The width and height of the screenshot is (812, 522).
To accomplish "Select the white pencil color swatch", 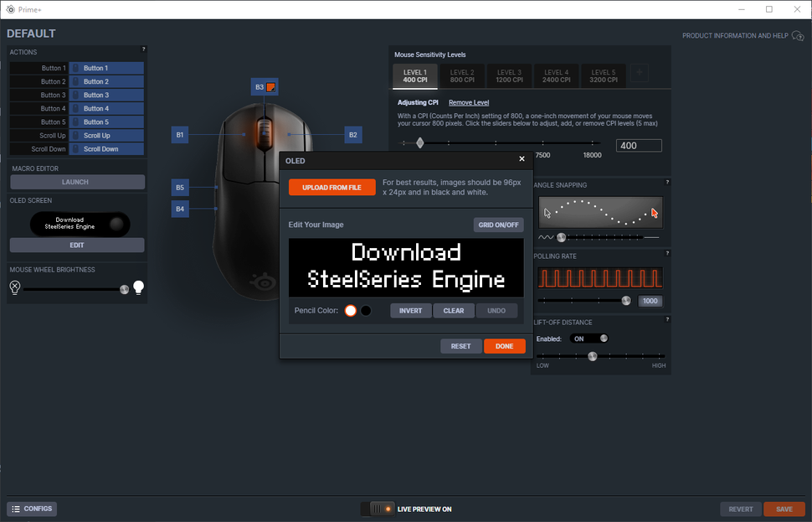I will (x=349, y=310).
